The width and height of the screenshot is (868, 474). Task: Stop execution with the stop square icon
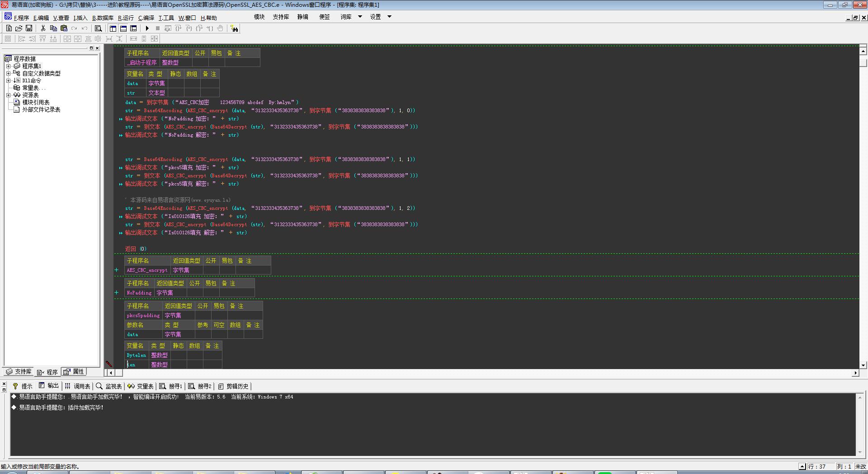[x=157, y=28]
